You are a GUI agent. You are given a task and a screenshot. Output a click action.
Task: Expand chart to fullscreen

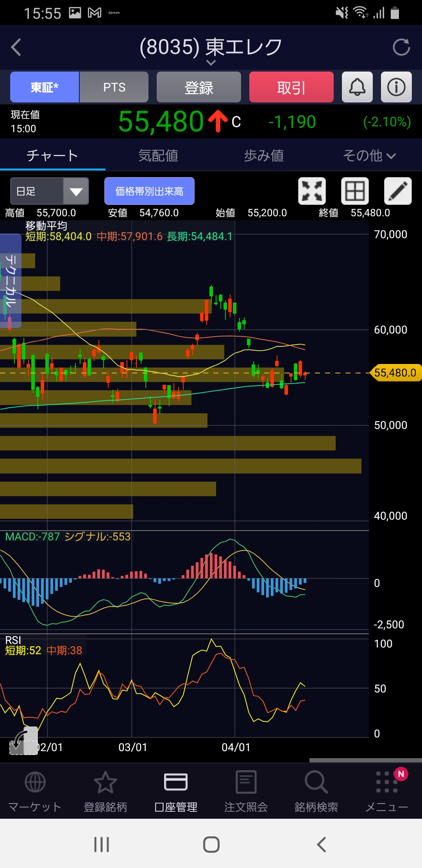click(312, 191)
